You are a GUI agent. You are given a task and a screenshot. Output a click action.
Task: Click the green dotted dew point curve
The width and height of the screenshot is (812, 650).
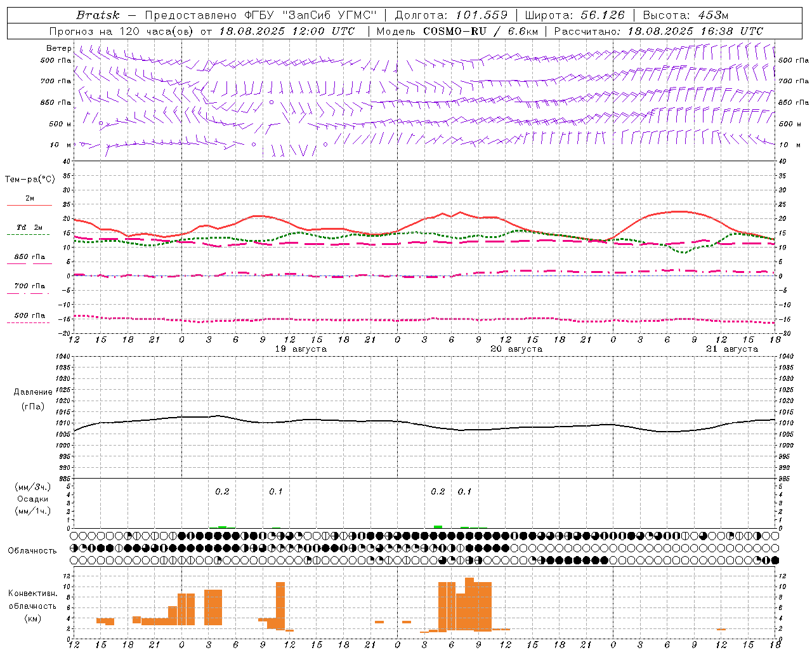pyautogui.click(x=424, y=233)
